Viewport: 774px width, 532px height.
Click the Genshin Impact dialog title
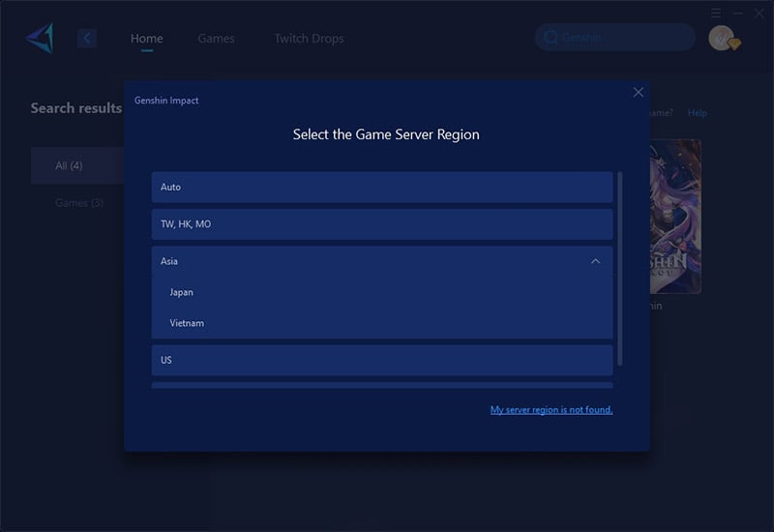pos(166,101)
